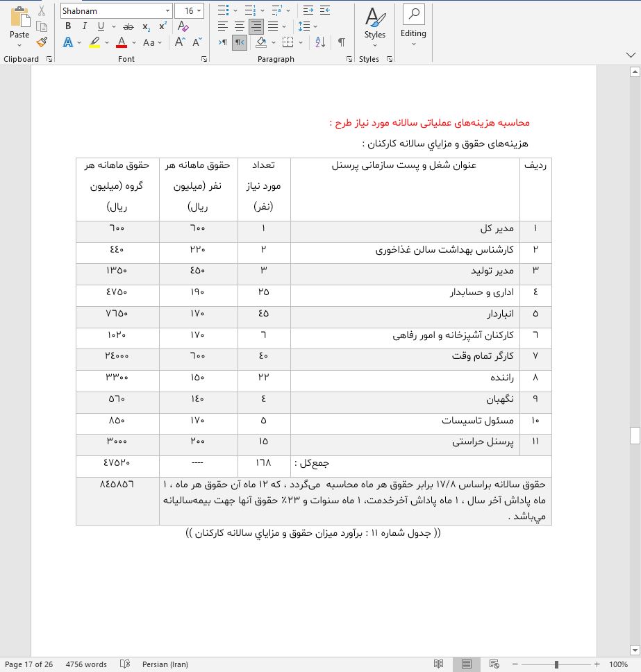641x672 pixels.
Task: Enable italic formatting
Action: click(85, 26)
